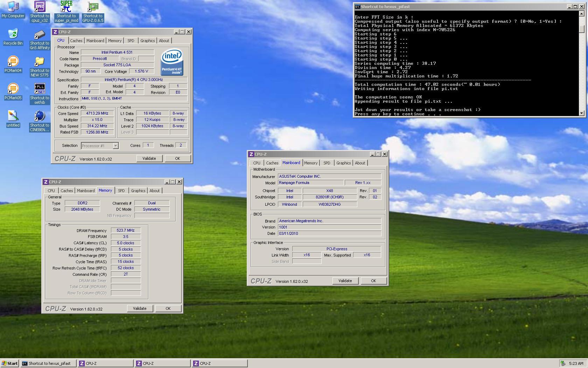Open SPD tab in the Memory CPU-Z window
The image size is (588, 368).
pyautogui.click(x=121, y=191)
